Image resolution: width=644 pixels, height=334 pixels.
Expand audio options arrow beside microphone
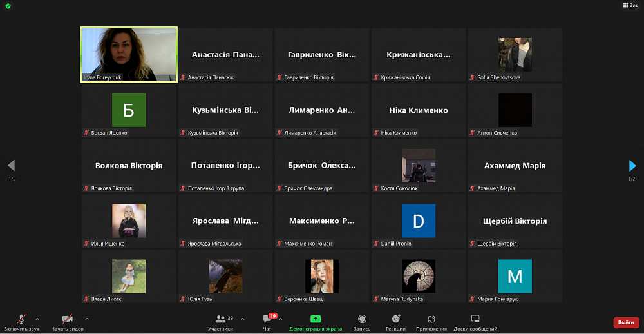point(37,319)
